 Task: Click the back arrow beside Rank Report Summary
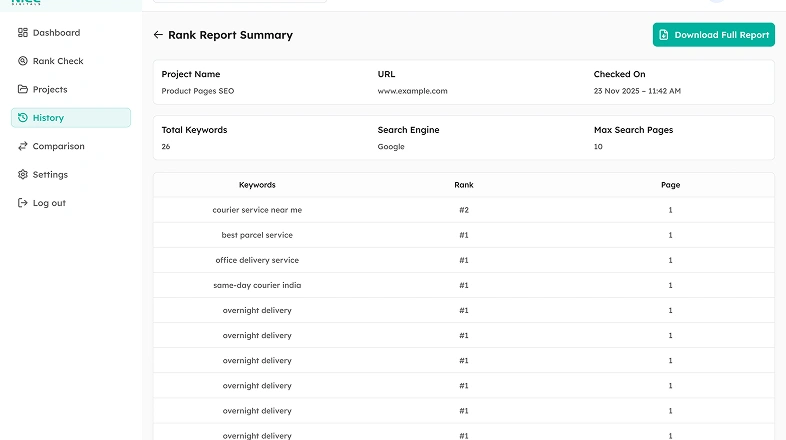[158, 35]
